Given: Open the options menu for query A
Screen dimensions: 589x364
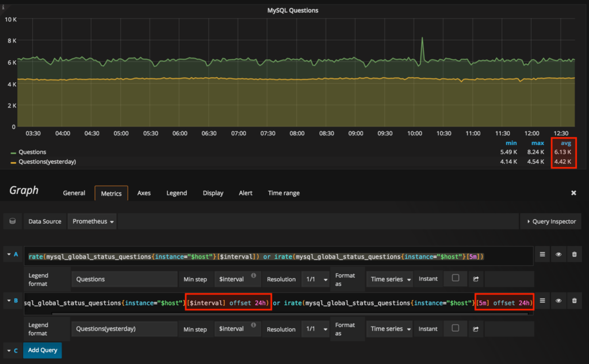Looking at the screenshot, I should click(542, 254).
